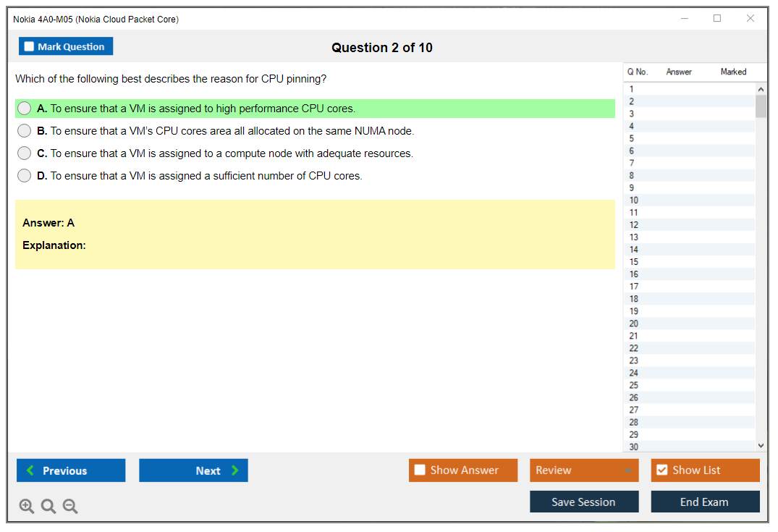Uncheck the Show List checkbox
This screenshot has width=778, height=532.
(661, 470)
